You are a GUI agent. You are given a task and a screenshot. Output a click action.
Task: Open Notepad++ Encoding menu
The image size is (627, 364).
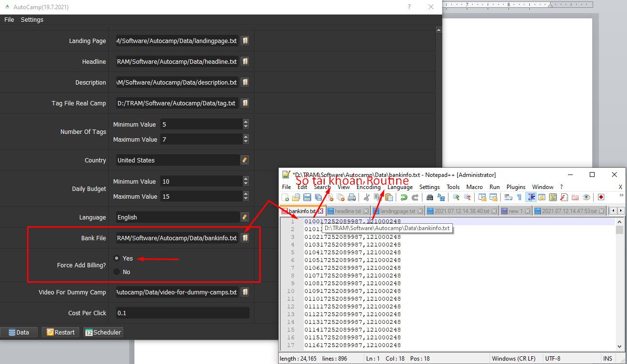369,187
